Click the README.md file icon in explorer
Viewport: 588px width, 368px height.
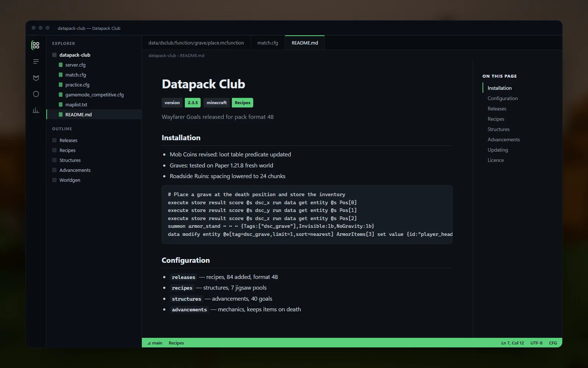point(61,114)
